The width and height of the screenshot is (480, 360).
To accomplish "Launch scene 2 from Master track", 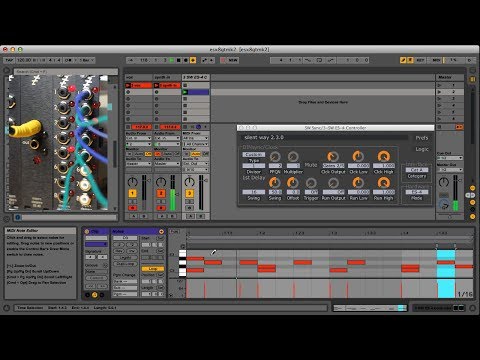I will tap(440, 92).
